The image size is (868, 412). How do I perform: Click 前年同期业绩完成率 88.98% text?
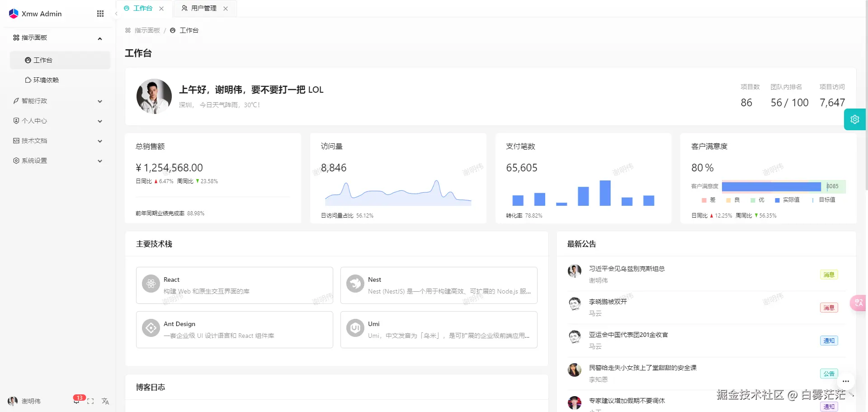click(170, 213)
